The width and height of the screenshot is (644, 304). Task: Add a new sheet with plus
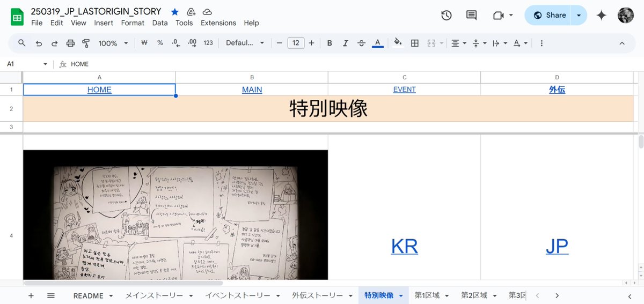coord(31,295)
